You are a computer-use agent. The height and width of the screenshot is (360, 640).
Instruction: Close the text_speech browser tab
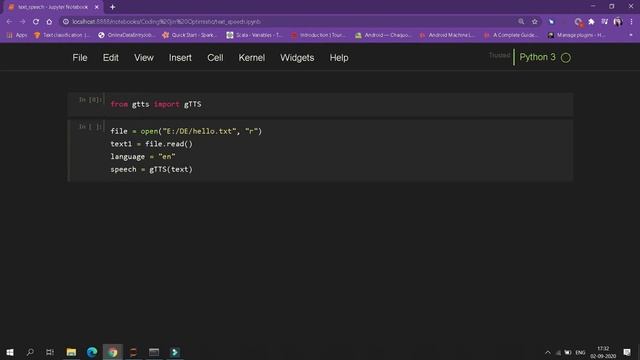tap(97, 7)
